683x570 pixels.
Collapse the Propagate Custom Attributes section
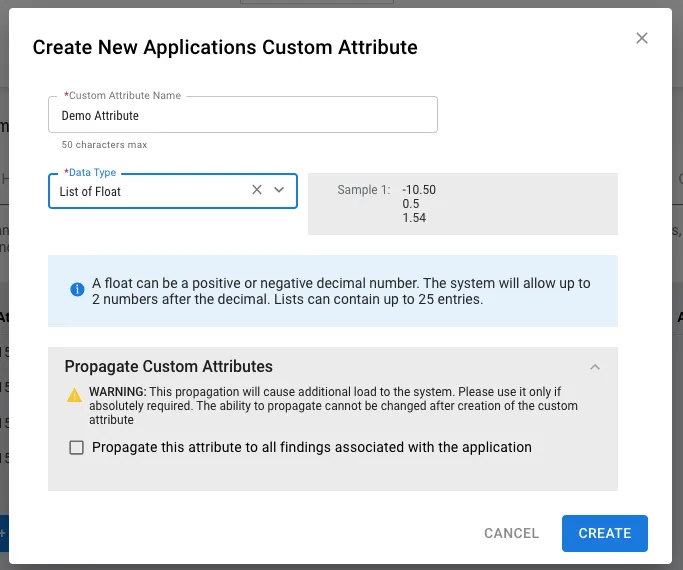(x=595, y=367)
